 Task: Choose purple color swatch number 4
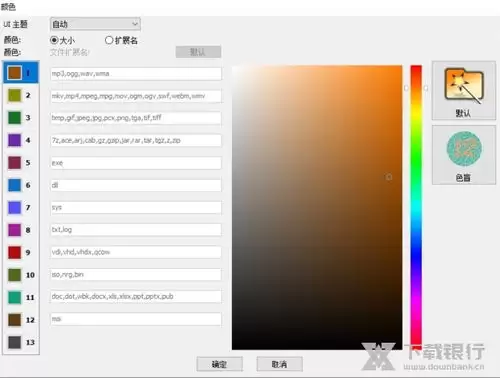click(15, 140)
